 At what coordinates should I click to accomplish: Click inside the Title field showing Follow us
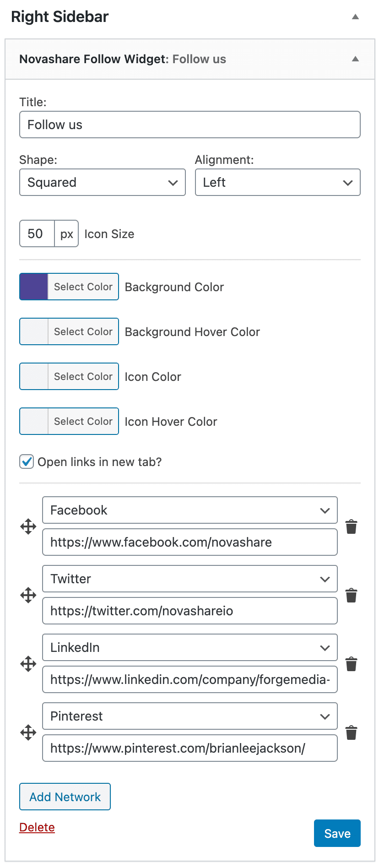[x=189, y=124]
